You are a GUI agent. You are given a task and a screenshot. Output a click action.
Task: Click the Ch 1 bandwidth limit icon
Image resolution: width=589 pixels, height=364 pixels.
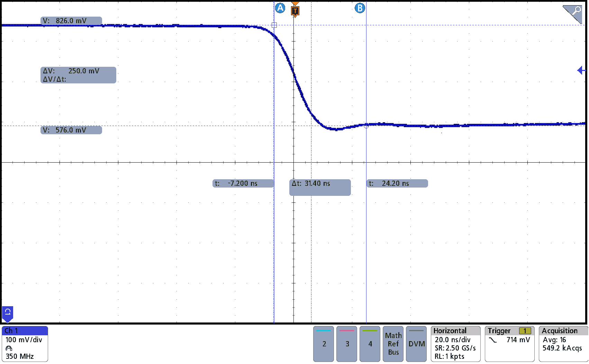point(9,348)
